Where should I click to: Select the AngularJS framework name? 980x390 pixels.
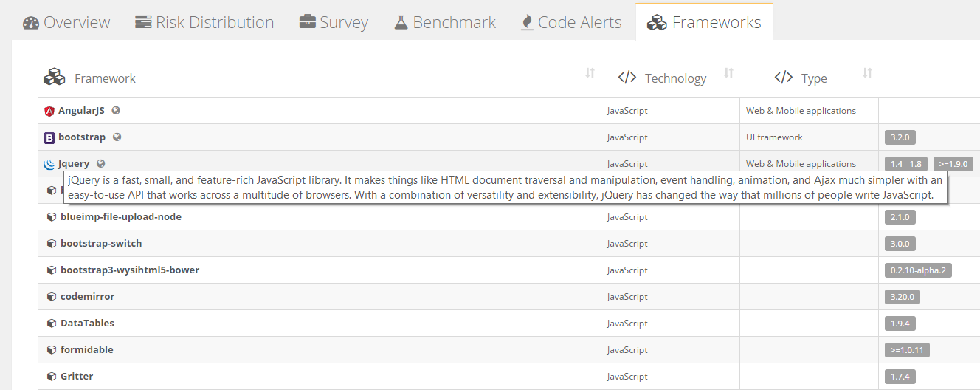pos(81,111)
